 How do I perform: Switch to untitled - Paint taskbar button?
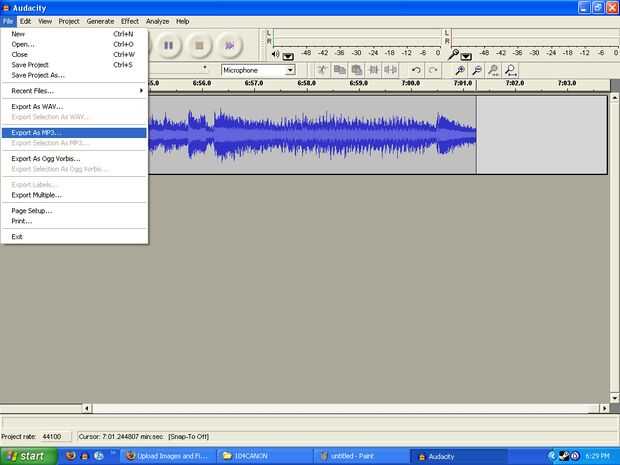click(x=361, y=456)
